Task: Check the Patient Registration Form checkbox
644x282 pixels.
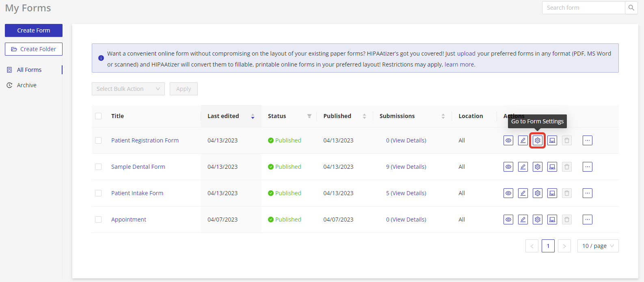Action: (x=98, y=140)
